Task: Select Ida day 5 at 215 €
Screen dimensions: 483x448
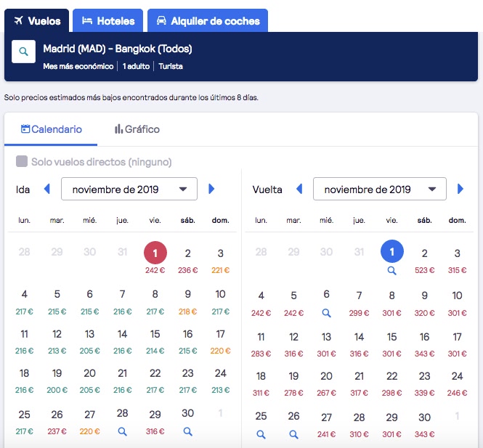Action: (x=57, y=302)
